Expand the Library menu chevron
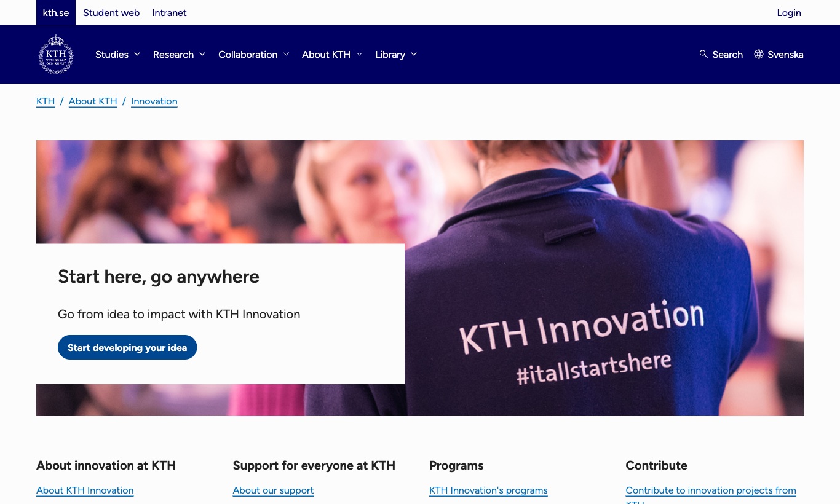Viewport: 840px width, 504px height. 414,54
